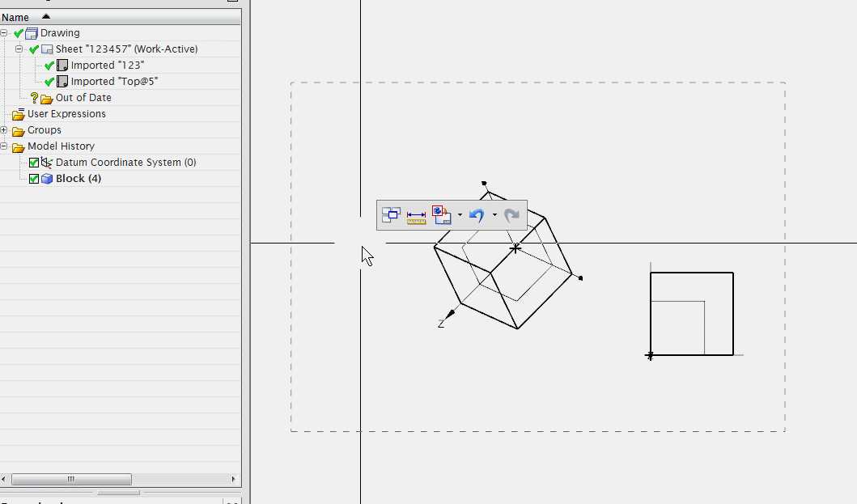Expand the Groups folder node
The width and height of the screenshot is (857, 504).
(4, 130)
